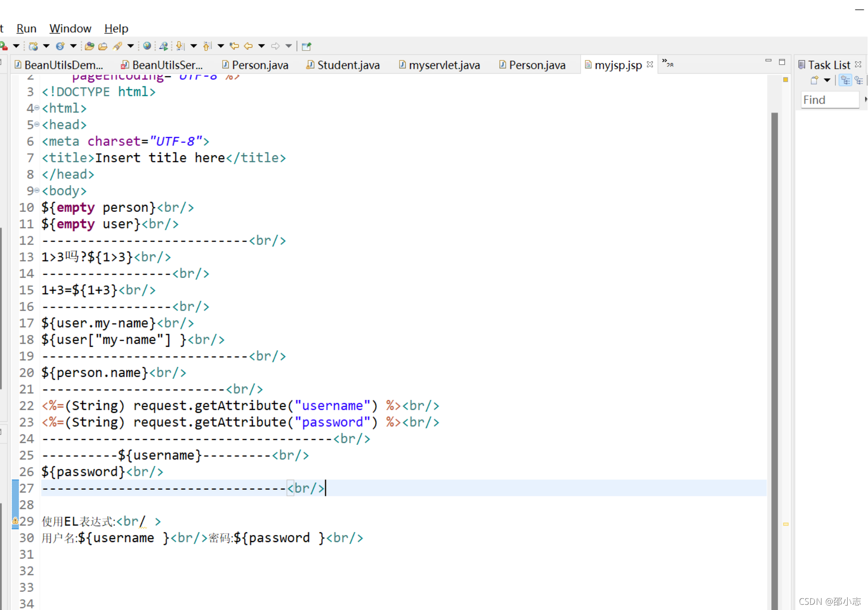Open the Help menu
The image size is (868, 610).
click(116, 28)
